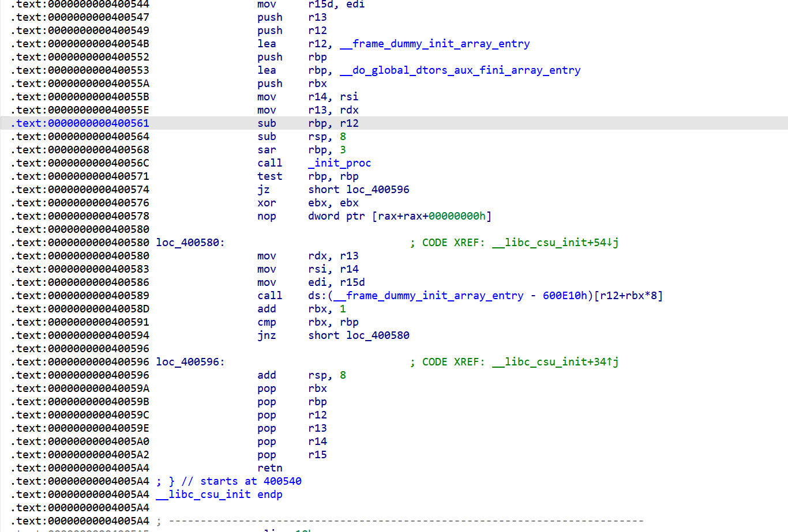Click the immediate value 1 in 'add rbx, 1'
Screen dimensions: 788x532
pos(342,308)
